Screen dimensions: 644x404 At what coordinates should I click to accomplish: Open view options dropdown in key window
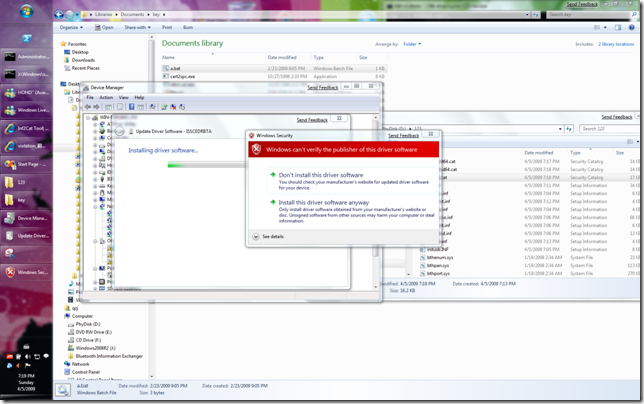(x=605, y=28)
